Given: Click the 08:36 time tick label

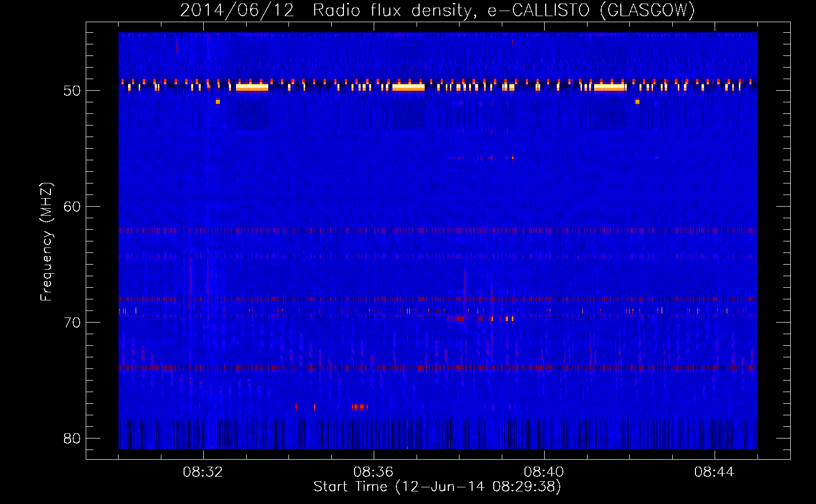Looking at the screenshot, I should tap(374, 472).
